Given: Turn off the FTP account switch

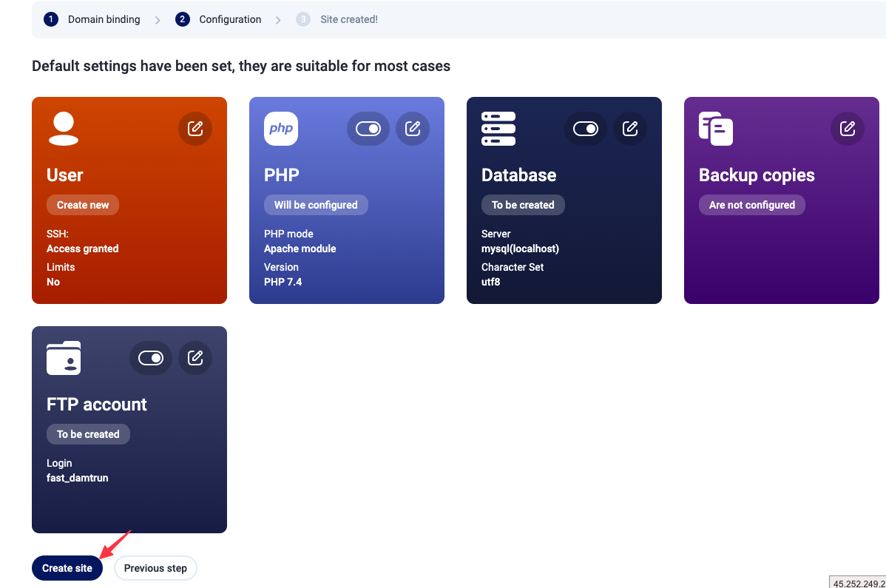Looking at the screenshot, I should 151,358.
